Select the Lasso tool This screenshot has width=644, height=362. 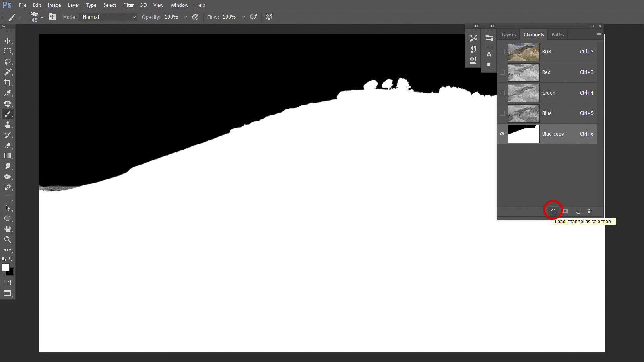pyautogui.click(x=7, y=62)
